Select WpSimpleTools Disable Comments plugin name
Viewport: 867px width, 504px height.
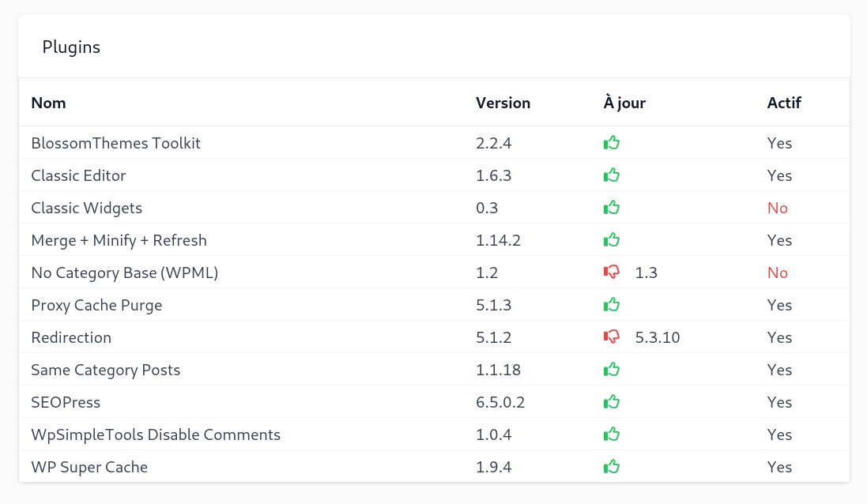[156, 435]
